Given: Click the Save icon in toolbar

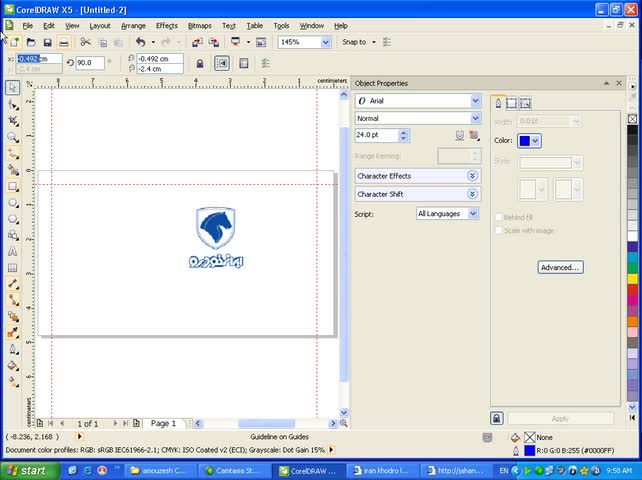Looking at the screenshot, I should (47, 42).
